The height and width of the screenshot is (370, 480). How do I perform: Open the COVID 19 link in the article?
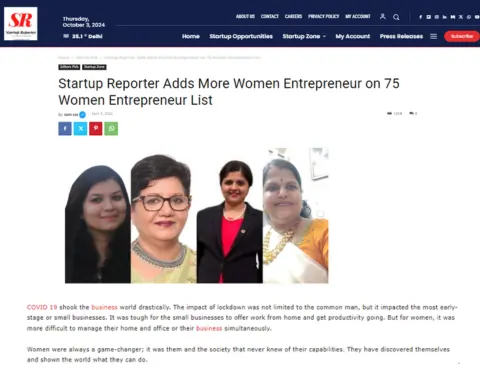point(42,307)
